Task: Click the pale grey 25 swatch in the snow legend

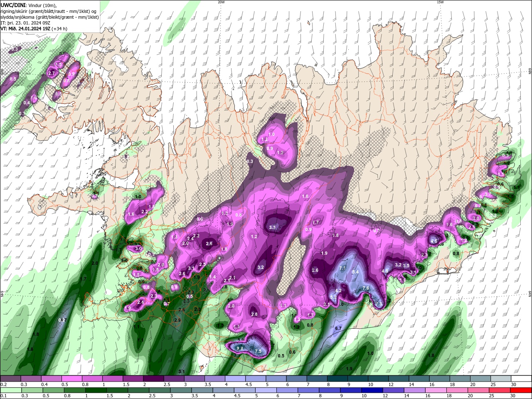Action: click(x=501, y=379)
